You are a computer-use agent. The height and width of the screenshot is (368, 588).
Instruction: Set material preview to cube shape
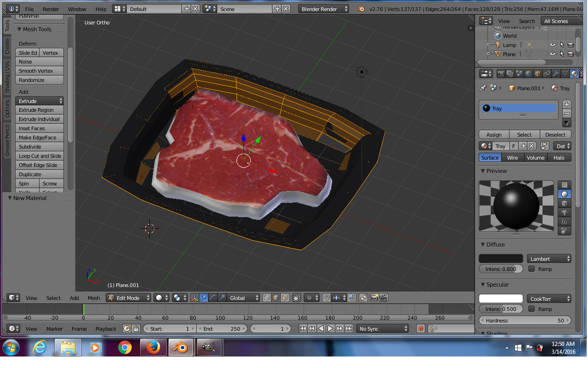[565, 203]
